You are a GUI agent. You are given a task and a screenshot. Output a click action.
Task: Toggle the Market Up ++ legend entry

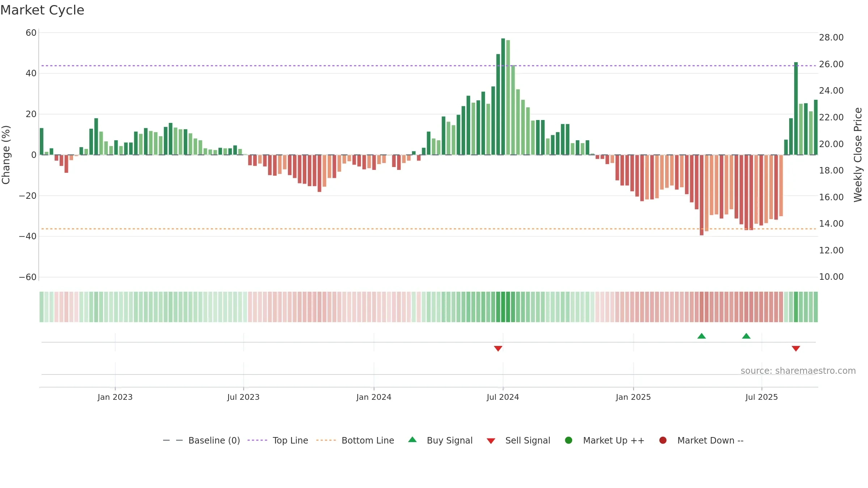point(604,440)
